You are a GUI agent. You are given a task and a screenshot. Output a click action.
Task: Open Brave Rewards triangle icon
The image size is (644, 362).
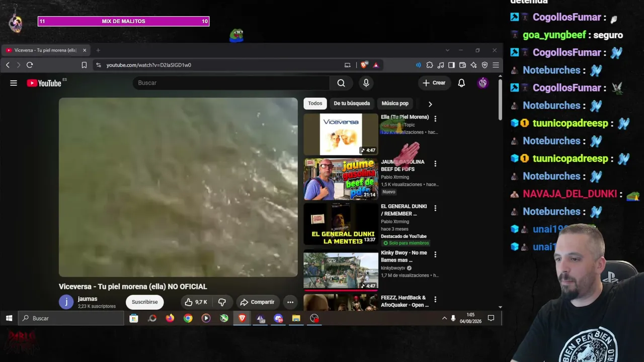[x=375, y=65]
